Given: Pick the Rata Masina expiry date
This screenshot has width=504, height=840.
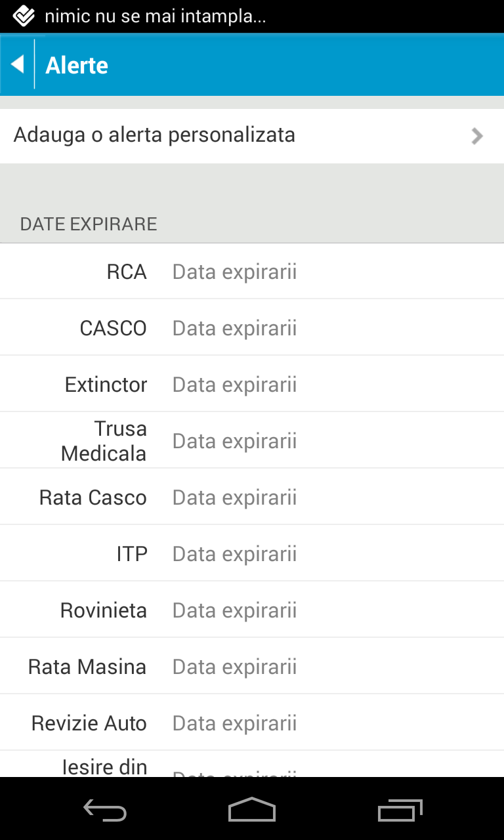Looking at the screenshot, I should pyautogui.click(x=234, y=667).
